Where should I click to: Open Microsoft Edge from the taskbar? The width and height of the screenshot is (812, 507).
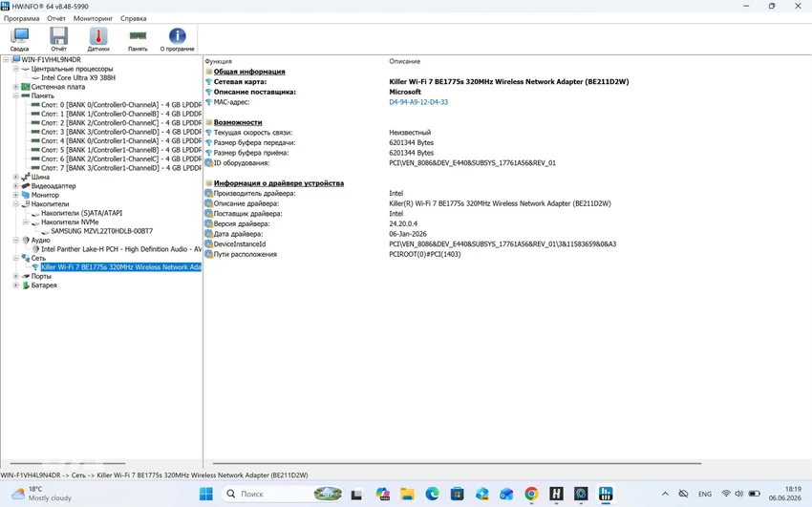tap(432, 494)
